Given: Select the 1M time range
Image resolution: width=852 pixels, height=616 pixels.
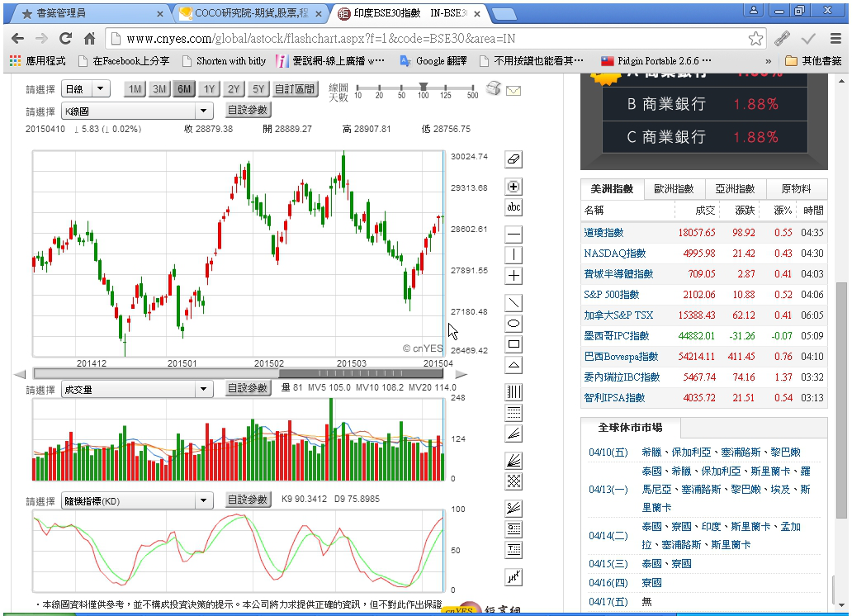Looking at the screenshot, I should tap(135, 89).
